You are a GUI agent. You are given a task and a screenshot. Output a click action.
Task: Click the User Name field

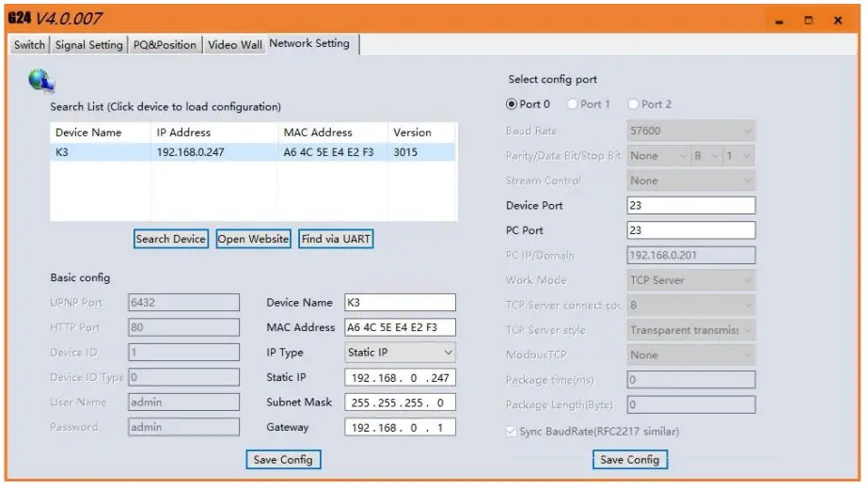[183, 402]
